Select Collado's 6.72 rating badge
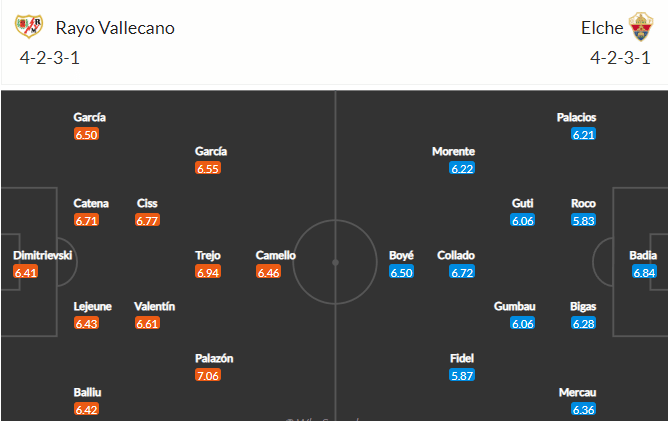668x421 pixels. pos(462,272)
